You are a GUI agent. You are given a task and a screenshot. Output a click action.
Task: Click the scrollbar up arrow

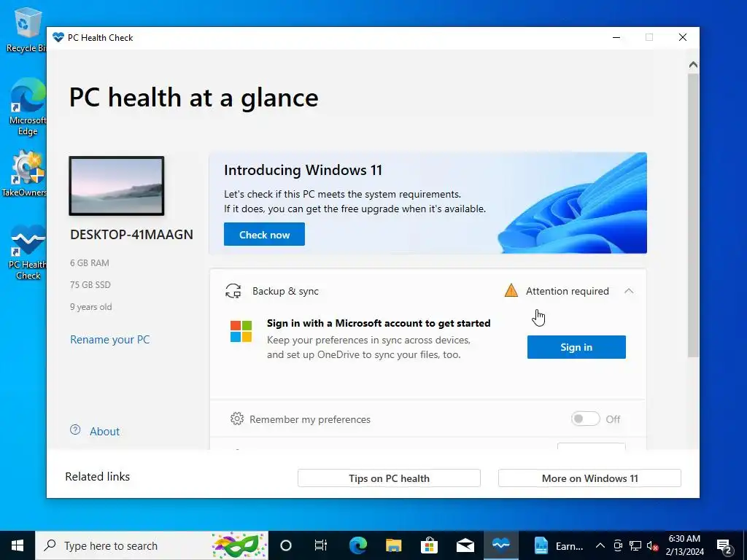693,64
